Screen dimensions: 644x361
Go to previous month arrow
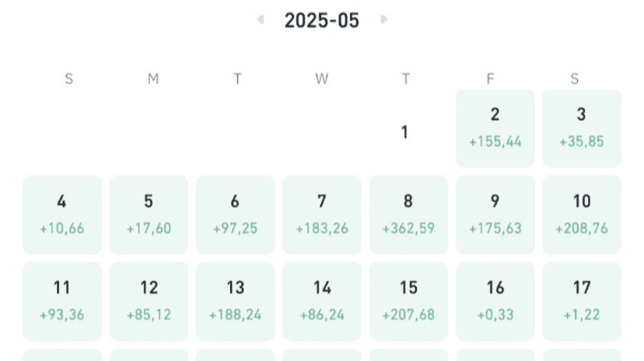(261, 19)
